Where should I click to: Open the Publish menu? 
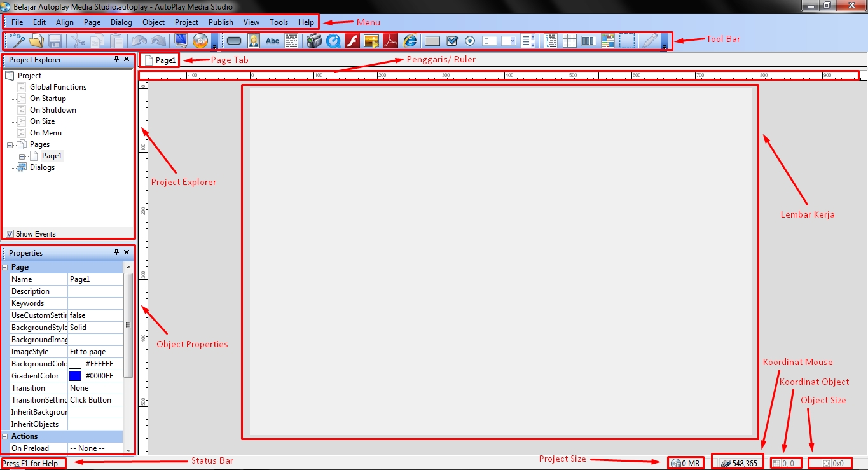221,22
